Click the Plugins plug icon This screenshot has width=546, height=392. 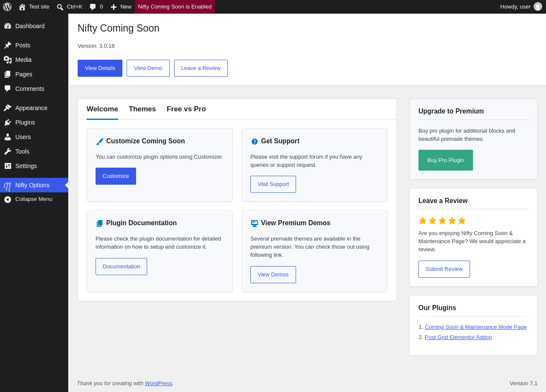click(8, 122)
